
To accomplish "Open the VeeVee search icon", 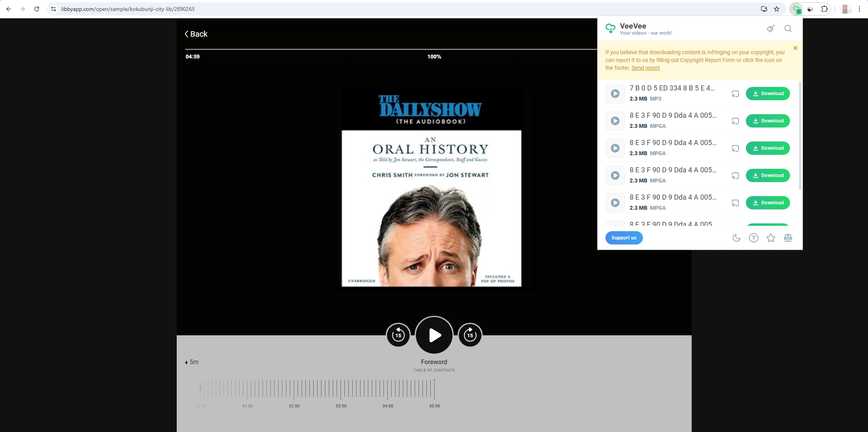I will [x=788, y=28].
